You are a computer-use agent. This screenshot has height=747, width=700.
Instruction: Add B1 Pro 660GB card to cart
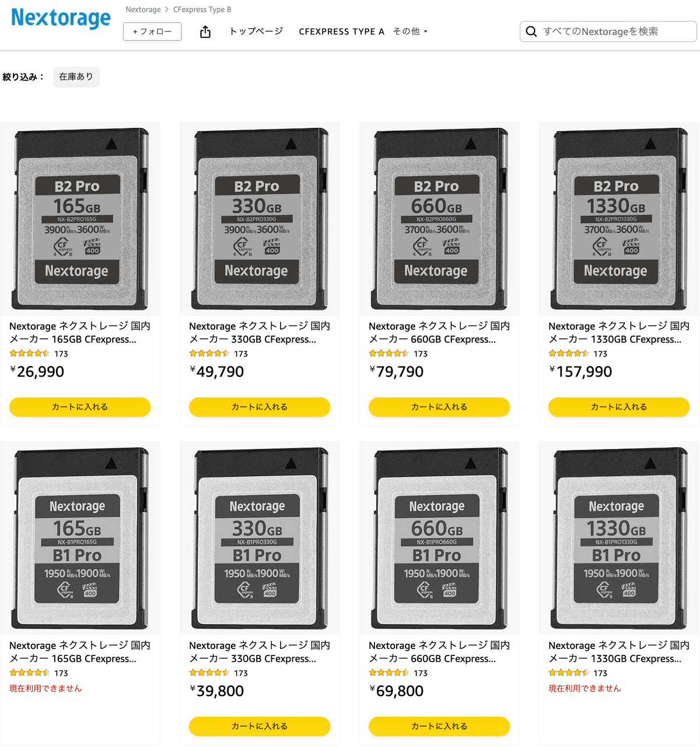(x=439, y=726)
